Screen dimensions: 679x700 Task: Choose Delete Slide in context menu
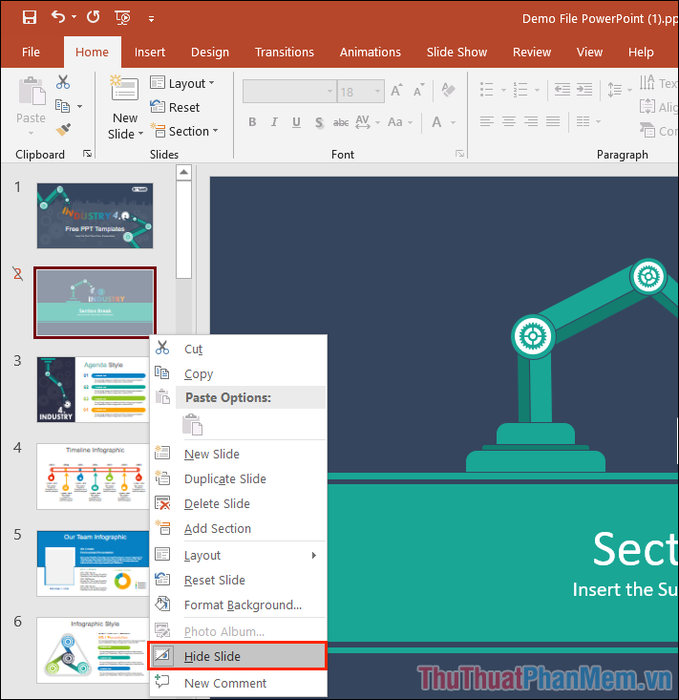click(x=238, y=504)
